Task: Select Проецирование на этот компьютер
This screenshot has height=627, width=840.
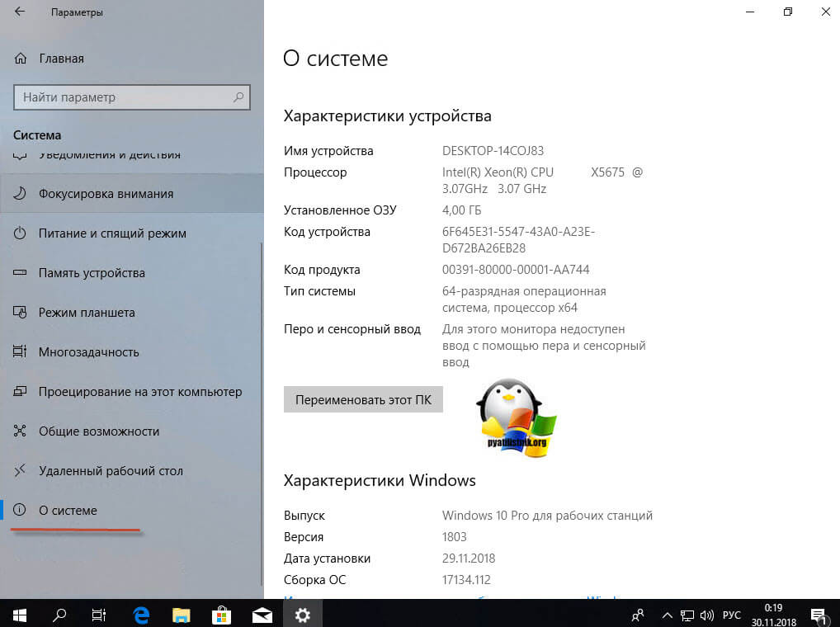Action: 132,392
